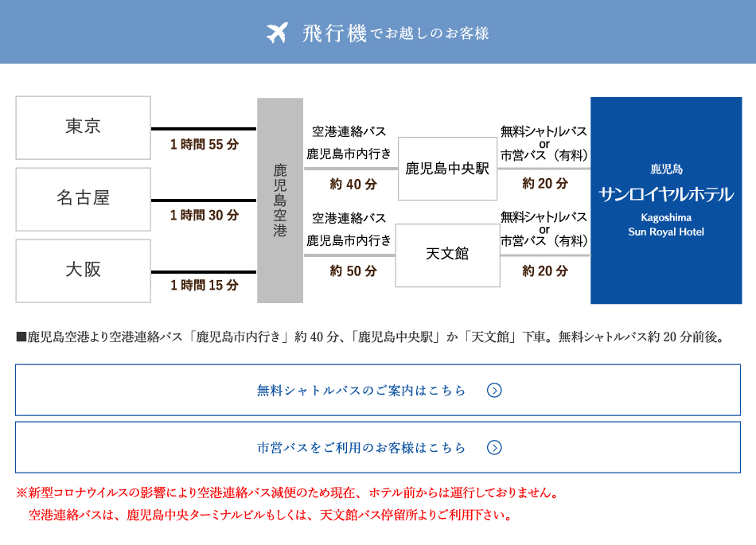Image resolution: width=756 pixels, height=545 pixels.
Task: Click the 1 時間 55 分 flight time
Action: [x=205, y=144]
